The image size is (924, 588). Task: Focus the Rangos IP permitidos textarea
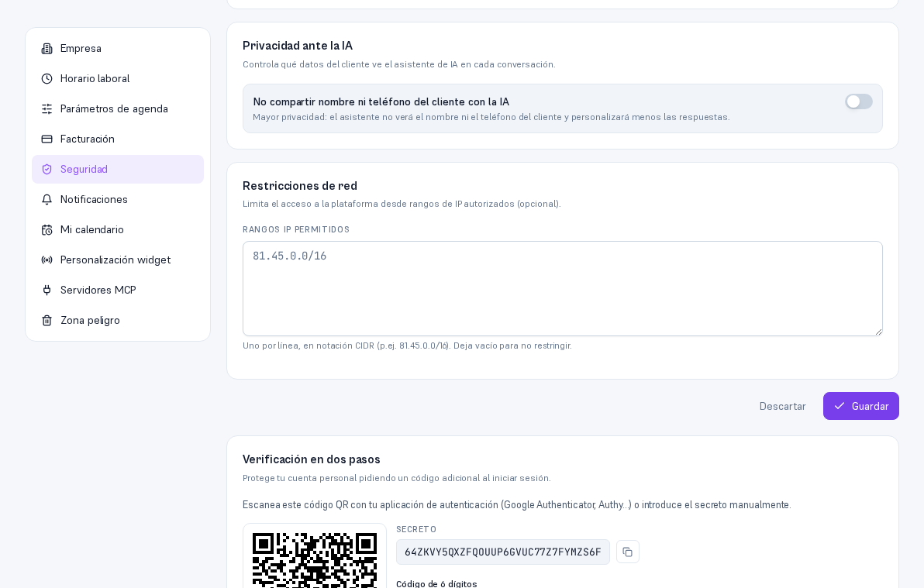coord(562,289)
